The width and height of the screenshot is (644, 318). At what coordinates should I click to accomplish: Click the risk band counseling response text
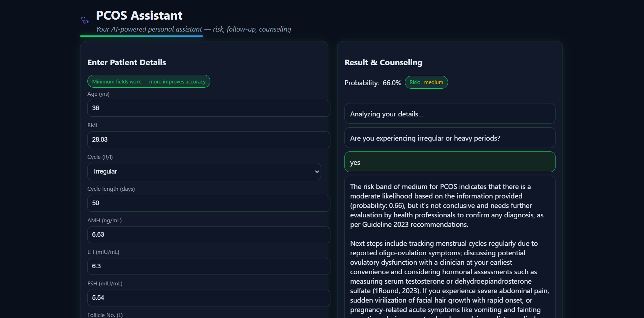pyautogui.click(x=450, y=247)
